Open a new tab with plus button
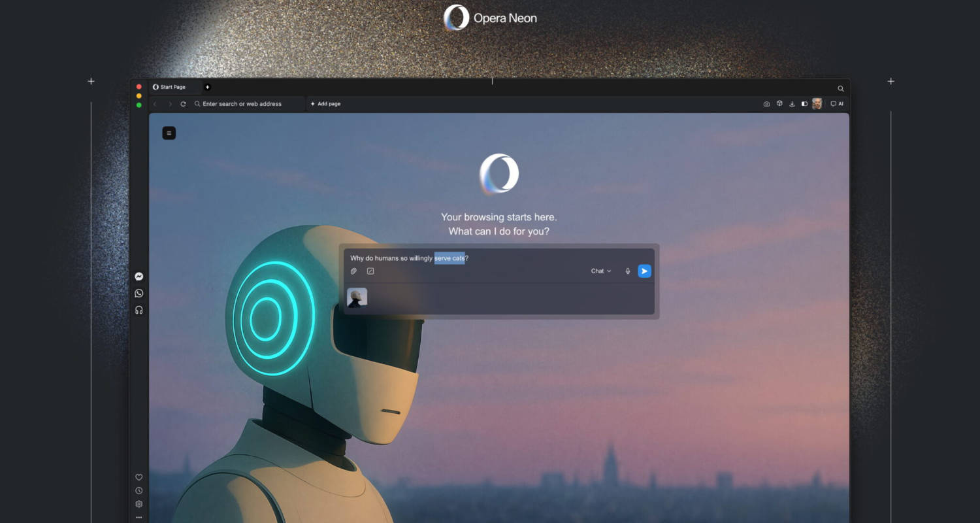The width and height of the screenshot is (980, 523). [x=208, y=87]
